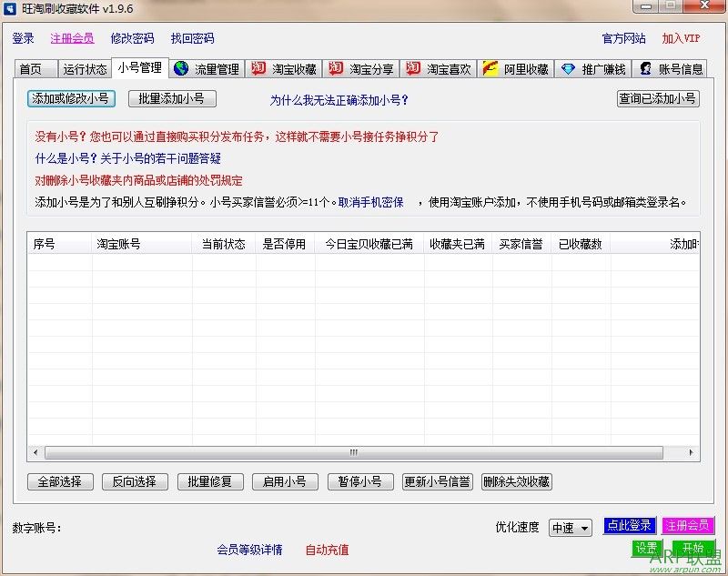
Task: Click the 淘宝喜欢 tab icon
Action: (x=412, y=67)
